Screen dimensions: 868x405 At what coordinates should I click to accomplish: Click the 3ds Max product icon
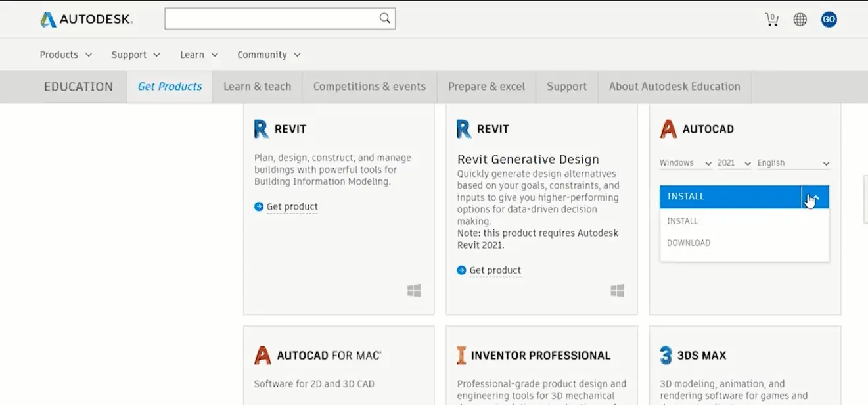coord(666,355)
